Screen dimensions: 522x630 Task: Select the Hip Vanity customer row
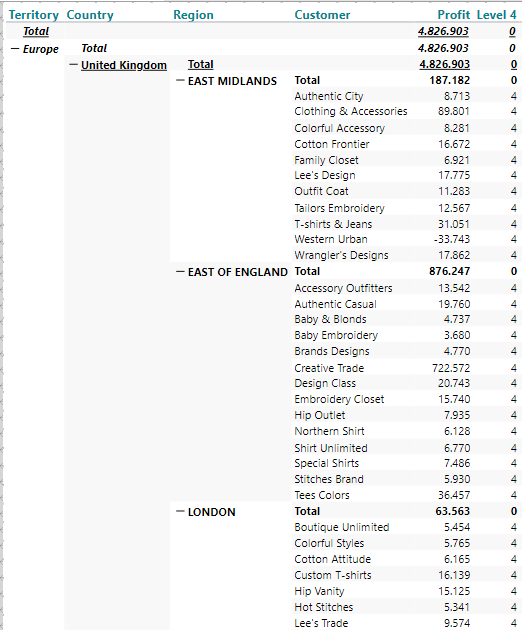tap(406, 591)
